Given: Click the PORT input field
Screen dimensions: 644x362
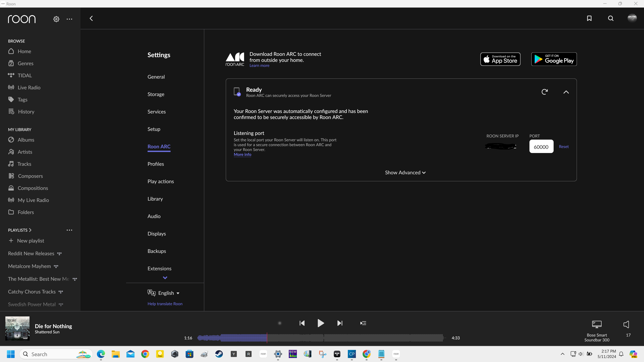Looking at the screenshot, I should click(x=541, y=146).
